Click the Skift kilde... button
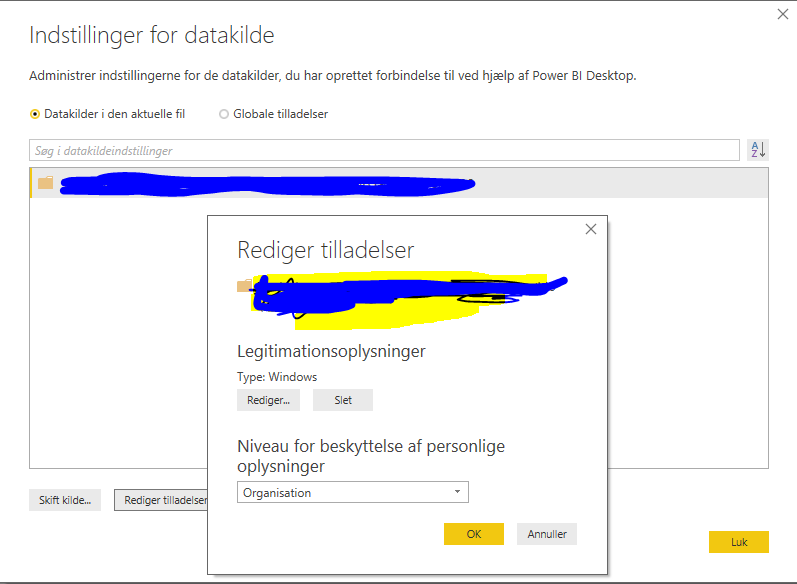797x584 pixels. (65, 500)
